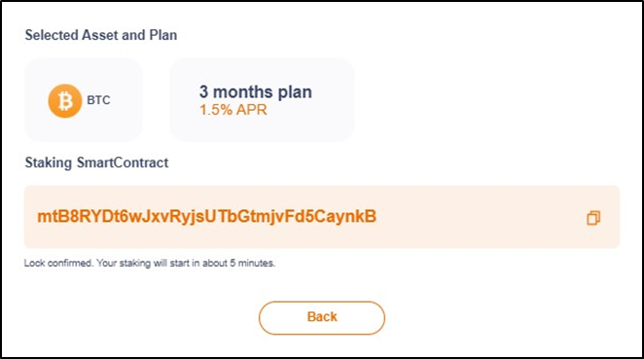Go back using the Back button

click(x=322, y=317)
